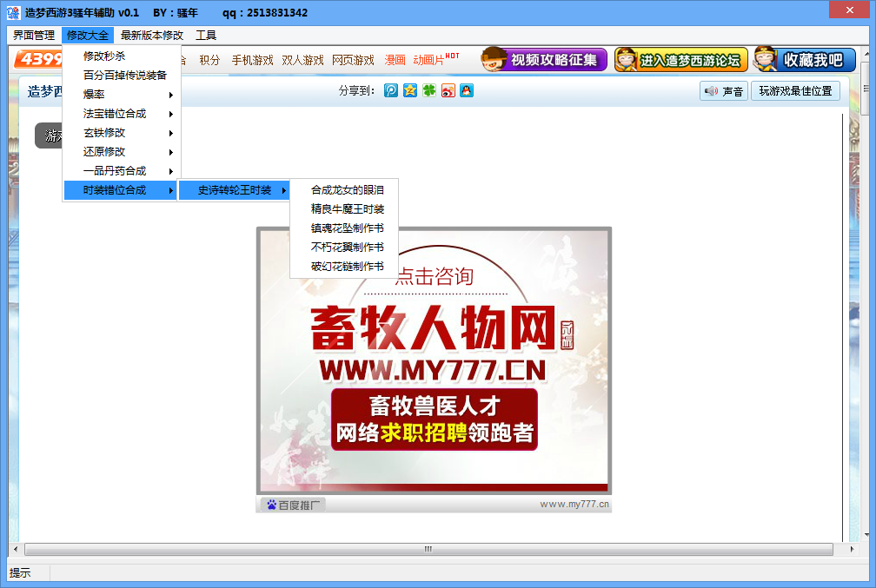Select 百分百掉传说装备 entry
This screenshot has height=588, width=876.
[122, 75]
